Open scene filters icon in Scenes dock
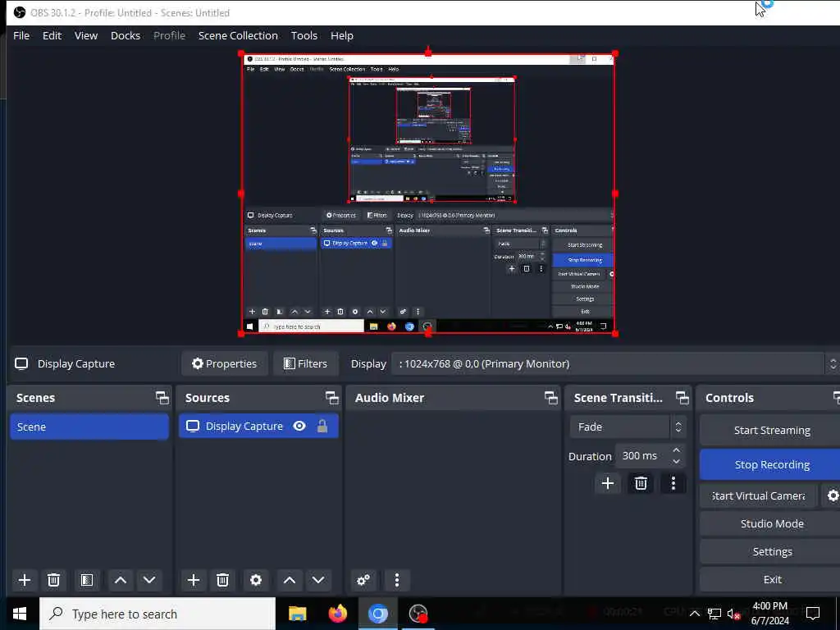The image size is (840, 630). (x=87, y=580)
